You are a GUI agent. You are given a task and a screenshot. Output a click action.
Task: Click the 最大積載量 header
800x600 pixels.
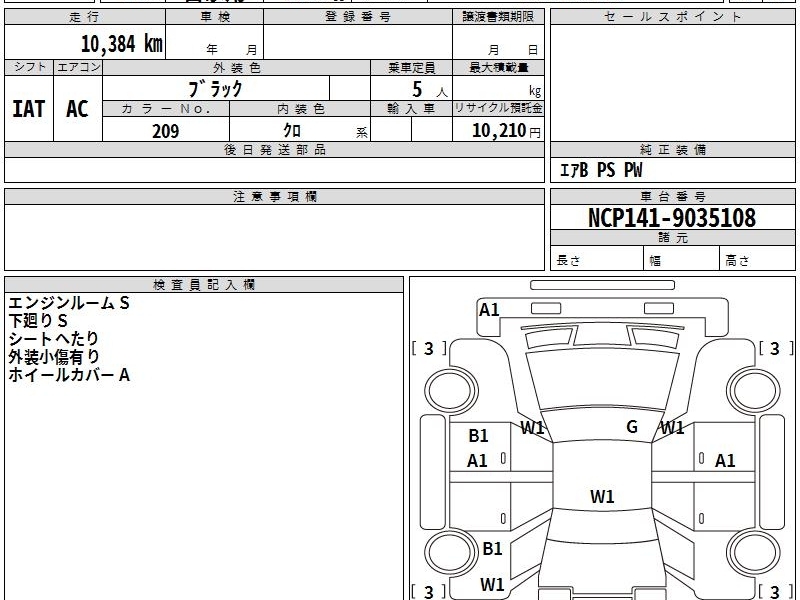point(498,68)
